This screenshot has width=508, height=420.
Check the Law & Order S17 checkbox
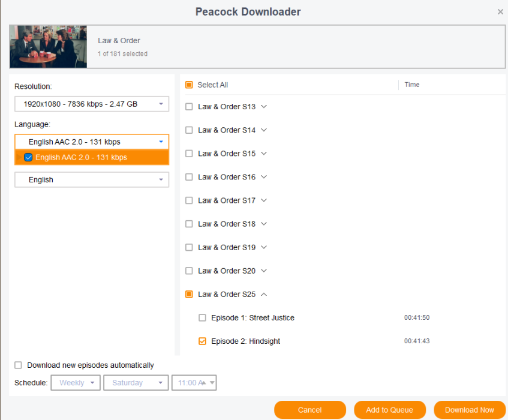(189, 200)
